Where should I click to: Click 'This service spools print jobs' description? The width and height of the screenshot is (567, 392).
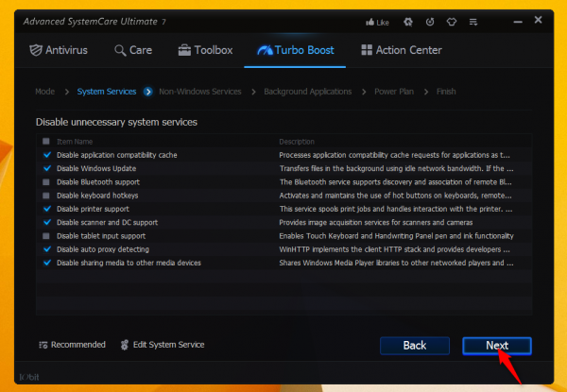tap(396, 209)
